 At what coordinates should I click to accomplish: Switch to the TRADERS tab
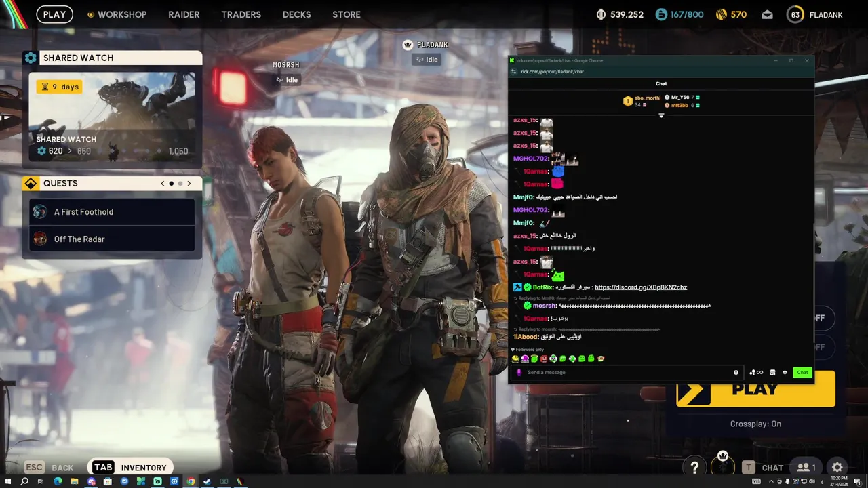click(241, 14)
